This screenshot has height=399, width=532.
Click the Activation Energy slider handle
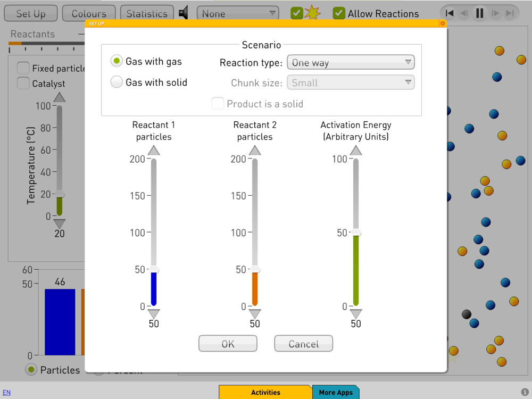tap(356, 233)
